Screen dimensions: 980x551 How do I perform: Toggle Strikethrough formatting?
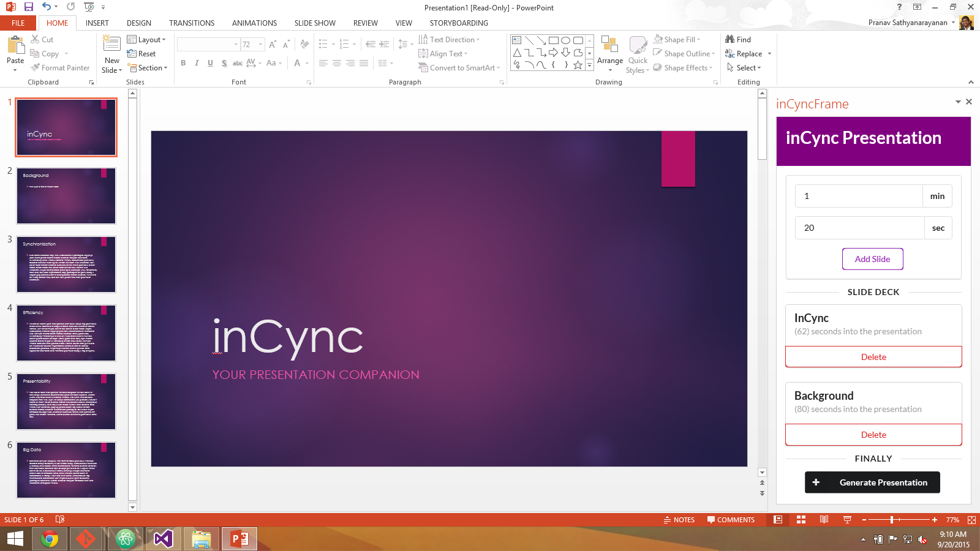(x=238, y=63)
